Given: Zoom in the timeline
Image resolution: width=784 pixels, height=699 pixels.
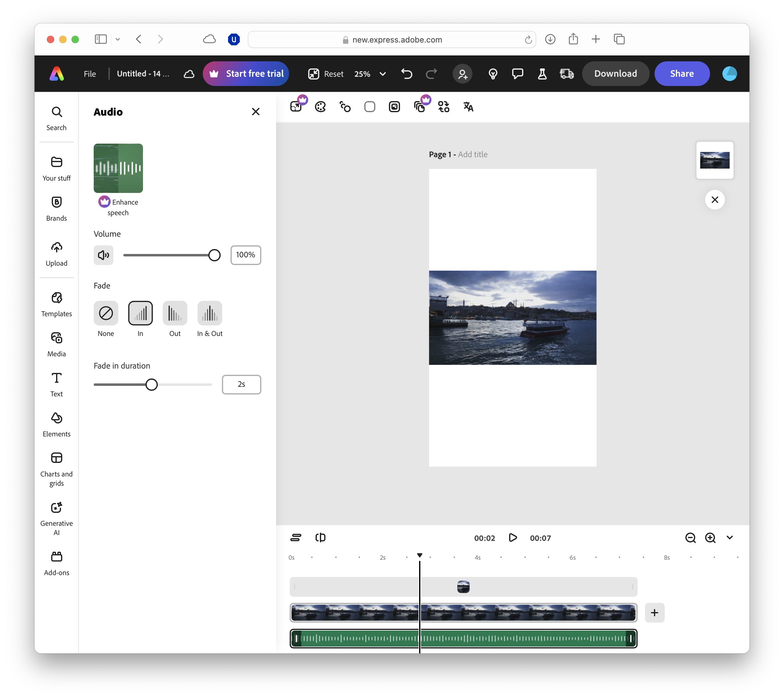Looking at the screenshot, I should (x=710, y=538).
